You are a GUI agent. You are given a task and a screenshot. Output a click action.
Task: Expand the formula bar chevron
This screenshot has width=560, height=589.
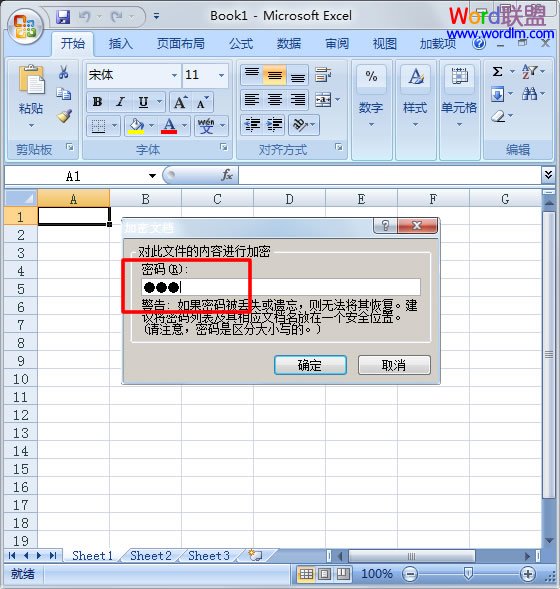(548, 175)
